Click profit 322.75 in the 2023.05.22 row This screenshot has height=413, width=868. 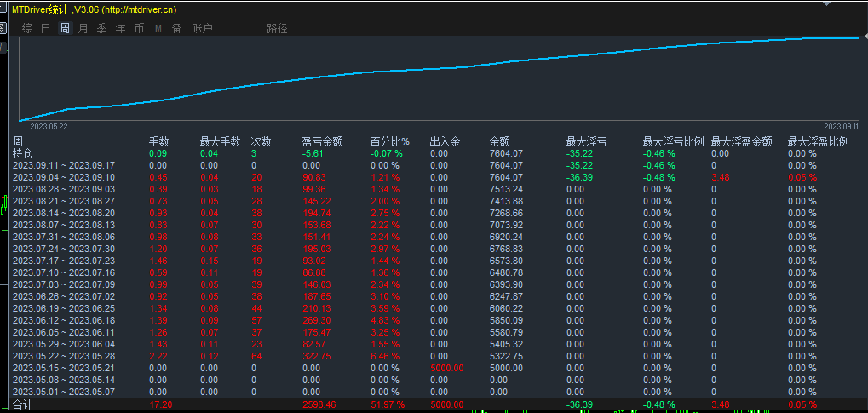point(317,356)
